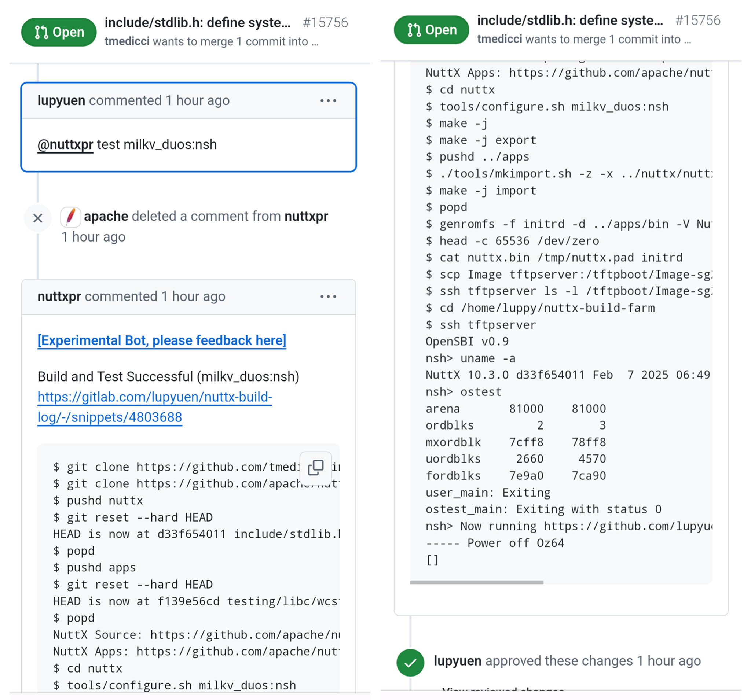
Task: Click the green Open status badge
Action: (59, 32)
